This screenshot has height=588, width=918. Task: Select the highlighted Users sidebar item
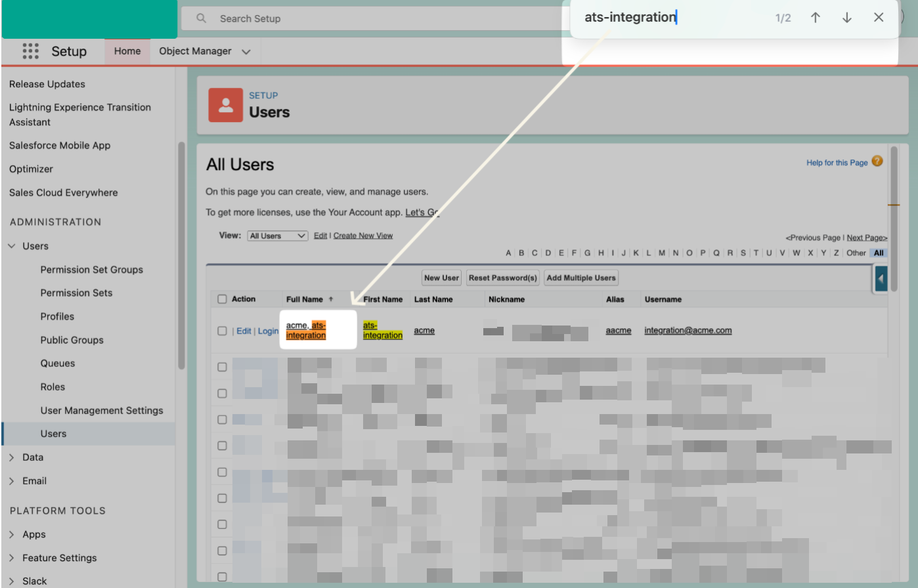[x=89, y=434]
